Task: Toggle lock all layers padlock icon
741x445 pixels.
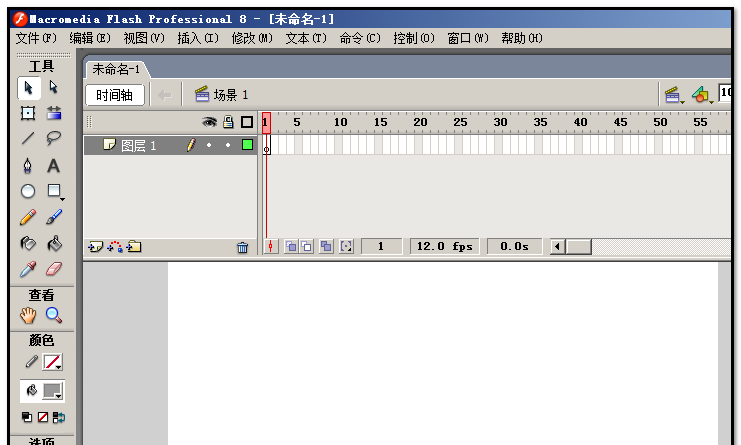Action: pyautogui.click(x=228, y=122)
